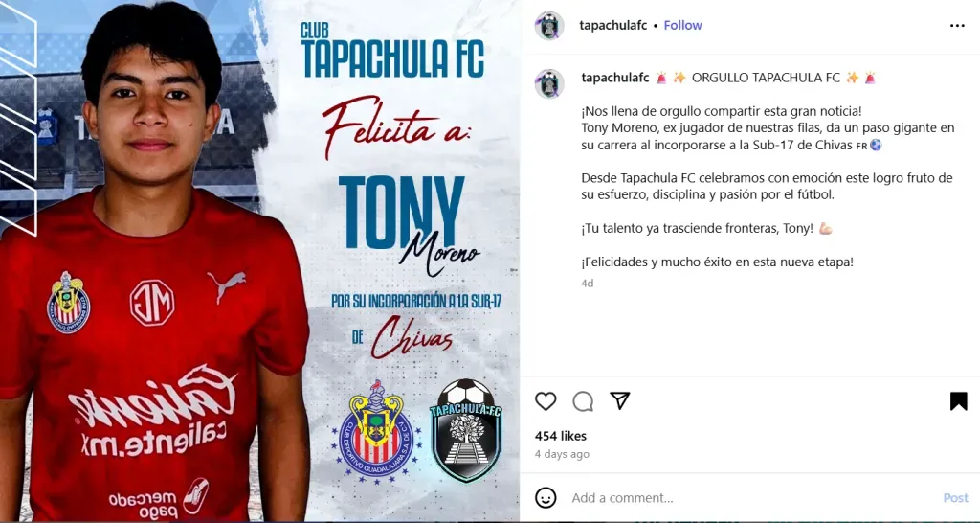View the list of 454 likes
980x523 pixels.
tap(561, 436)
